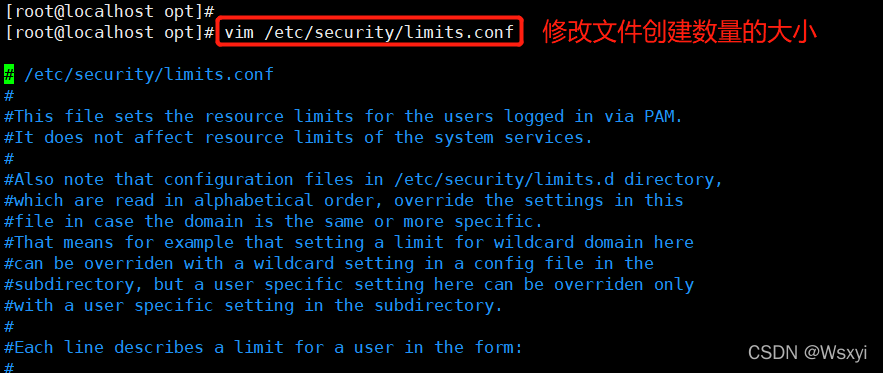The height and width of the screenshot is (373, 883).
Task: Click the highlighted vim /etc/security/limits.conf command
Action: pyautogui.click(x=369, y=32)
